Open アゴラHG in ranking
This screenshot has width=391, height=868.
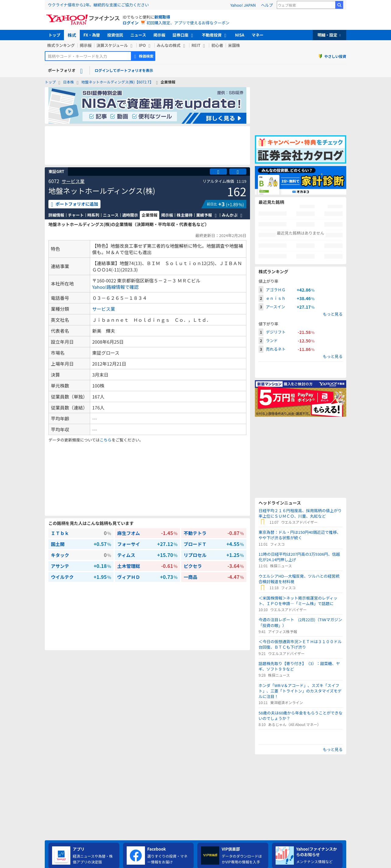click(276, 290)
